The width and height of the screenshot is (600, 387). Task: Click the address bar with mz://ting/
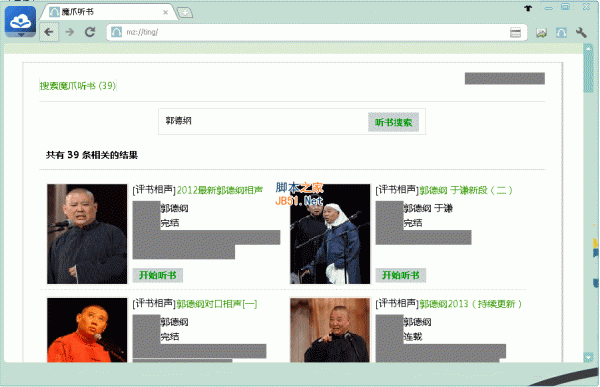click(317, 32)
